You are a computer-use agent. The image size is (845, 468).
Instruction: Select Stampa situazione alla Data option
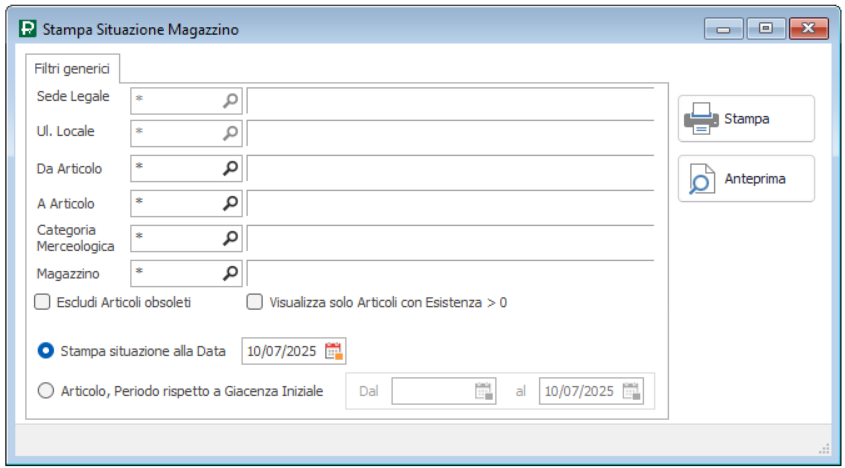click(45, 351)
